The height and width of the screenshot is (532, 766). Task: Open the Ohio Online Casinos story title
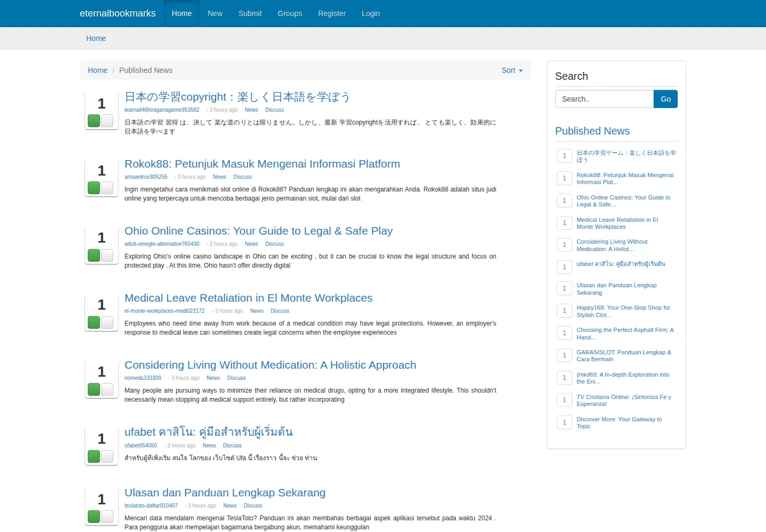click(259, 231)
